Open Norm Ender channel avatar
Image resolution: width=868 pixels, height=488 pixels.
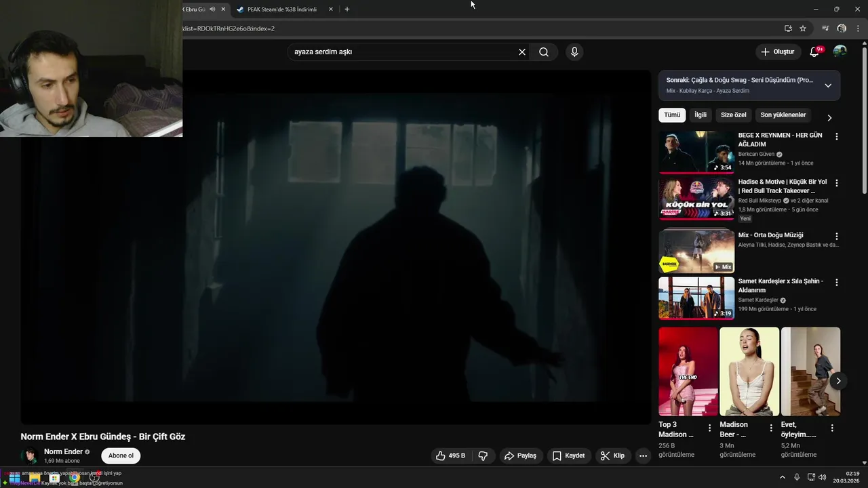[29, 455]
